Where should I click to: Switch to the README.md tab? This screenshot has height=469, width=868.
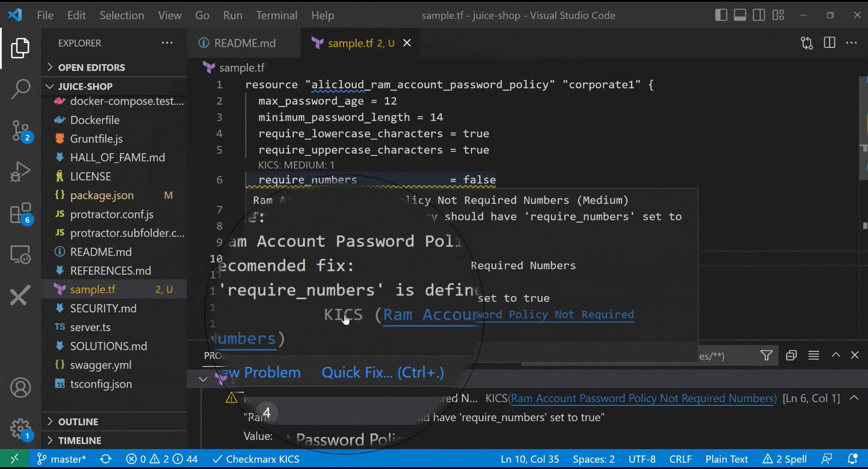click(x=244, y=43)
